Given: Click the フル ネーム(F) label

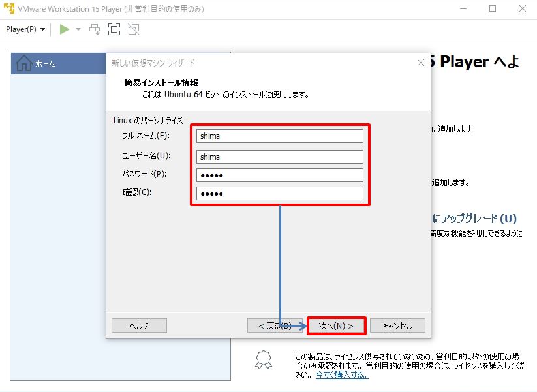Looking at the screenshot, I should [146, 136].
